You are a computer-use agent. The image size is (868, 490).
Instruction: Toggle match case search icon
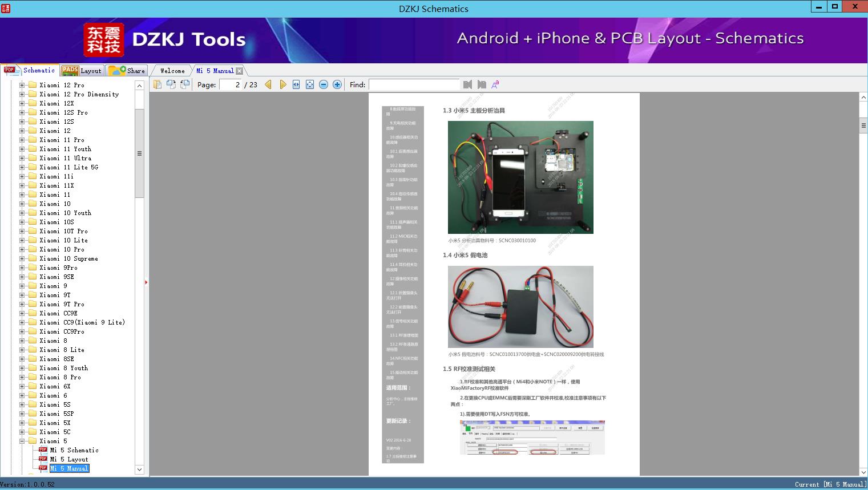point(495,84)
